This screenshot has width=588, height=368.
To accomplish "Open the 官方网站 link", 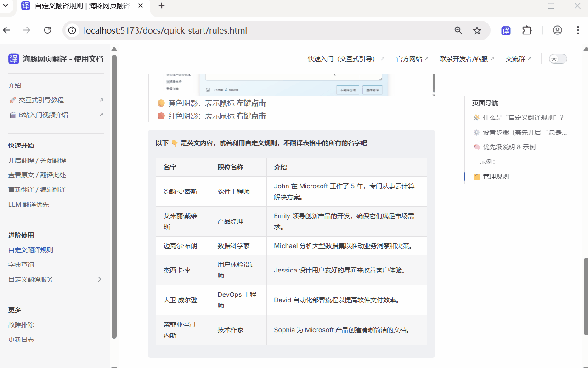I will (409, 59).
